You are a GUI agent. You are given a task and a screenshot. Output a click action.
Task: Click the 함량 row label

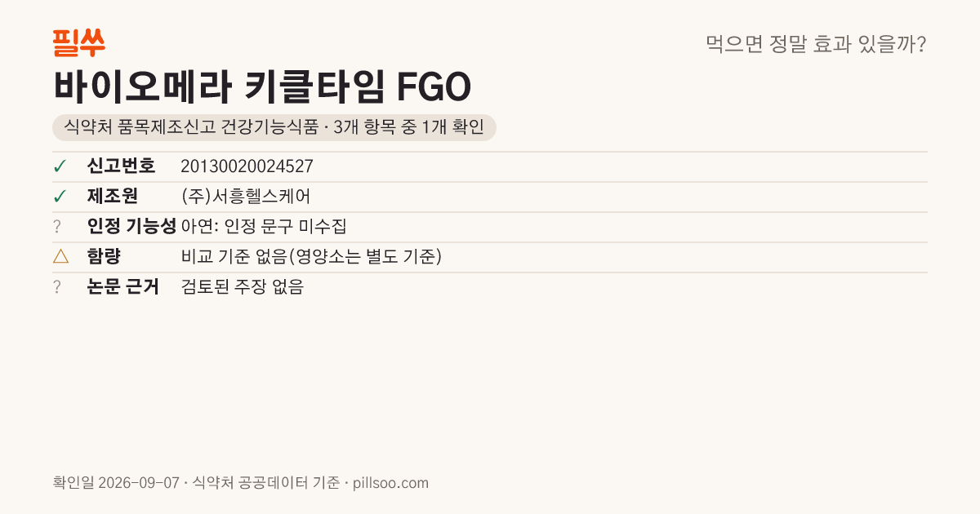pyautogui.click(x=104, y=257)
